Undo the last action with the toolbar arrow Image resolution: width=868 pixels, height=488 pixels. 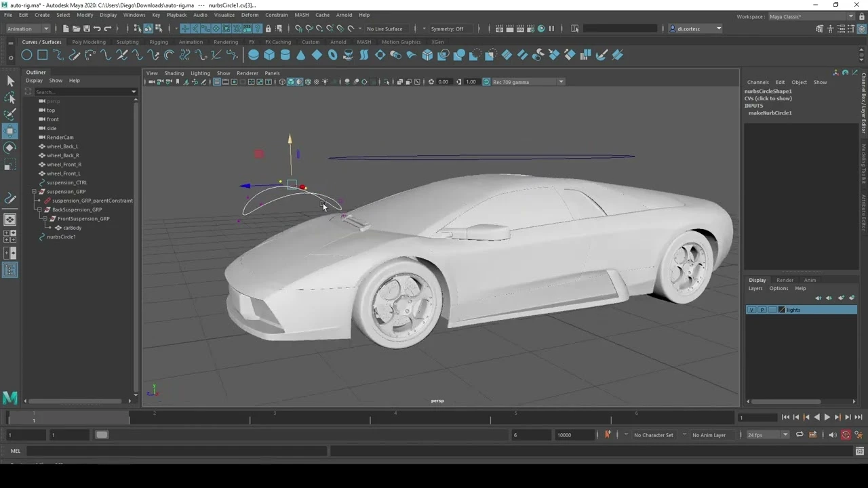pyautogui.click(x=97, y=28)
